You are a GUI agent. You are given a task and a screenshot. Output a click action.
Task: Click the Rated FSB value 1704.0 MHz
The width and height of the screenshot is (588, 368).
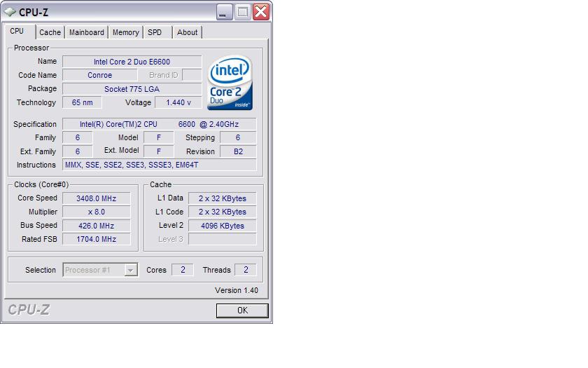pyautogui.click(x=97, y=239)
